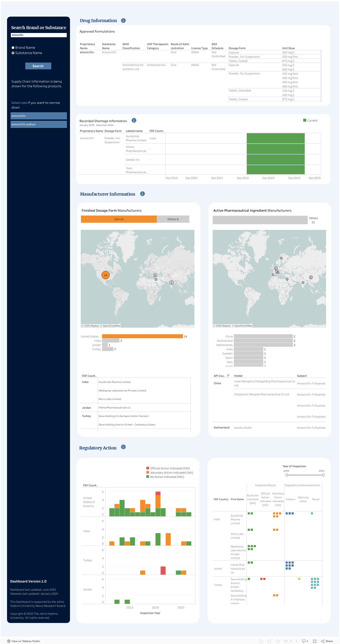340x644 pixels.
Task: Click the Drug Information info icon
Action: tap(123, 20)
